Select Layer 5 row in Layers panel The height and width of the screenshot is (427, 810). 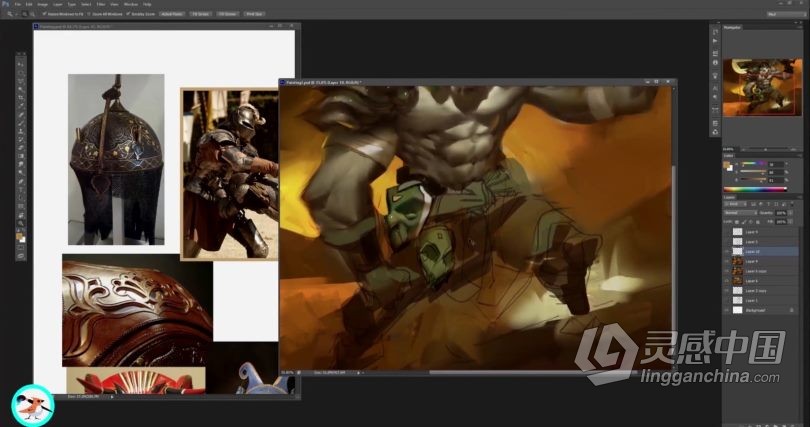[x=761, y=242]
